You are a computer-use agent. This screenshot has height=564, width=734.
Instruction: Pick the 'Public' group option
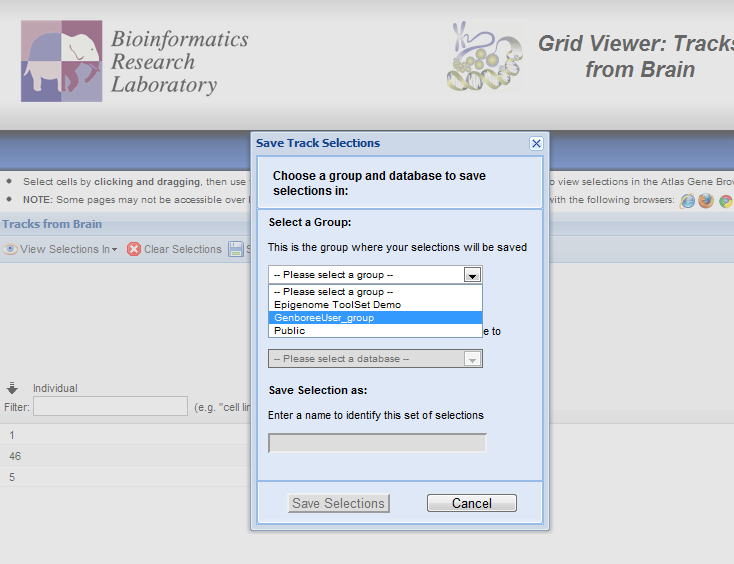coord(290,331)
